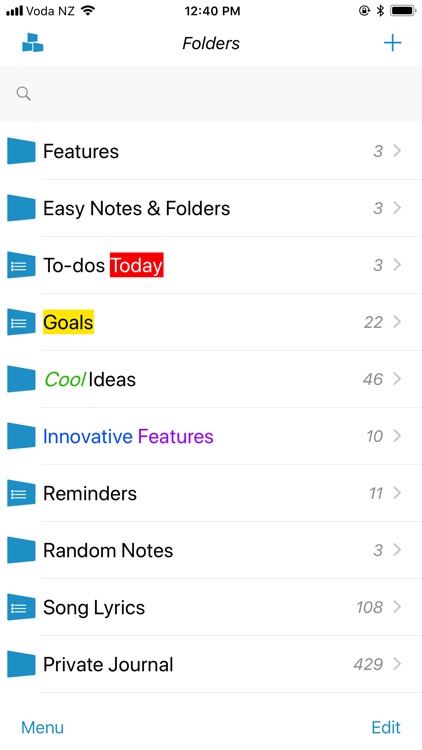This screenshot has width=422, height=750.
Task: Expand Easy Notes & Folders chevron
Action: pyautogui.click(x=397, y=208)
